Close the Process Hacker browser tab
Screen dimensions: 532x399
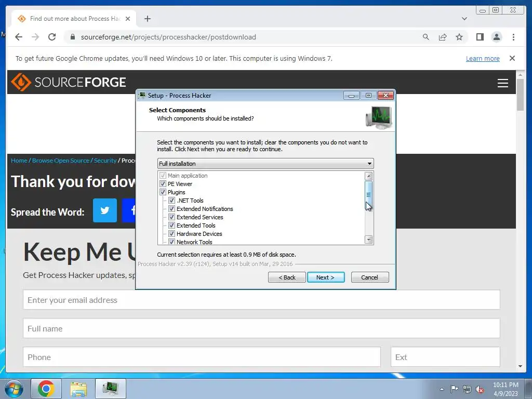tap(128, 19)
